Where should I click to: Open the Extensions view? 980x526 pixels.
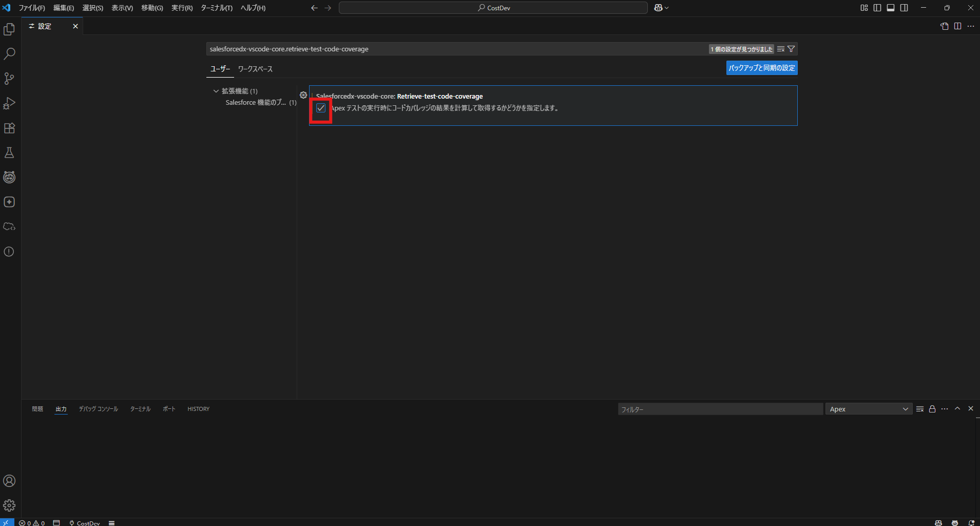[x=9, y=128]
